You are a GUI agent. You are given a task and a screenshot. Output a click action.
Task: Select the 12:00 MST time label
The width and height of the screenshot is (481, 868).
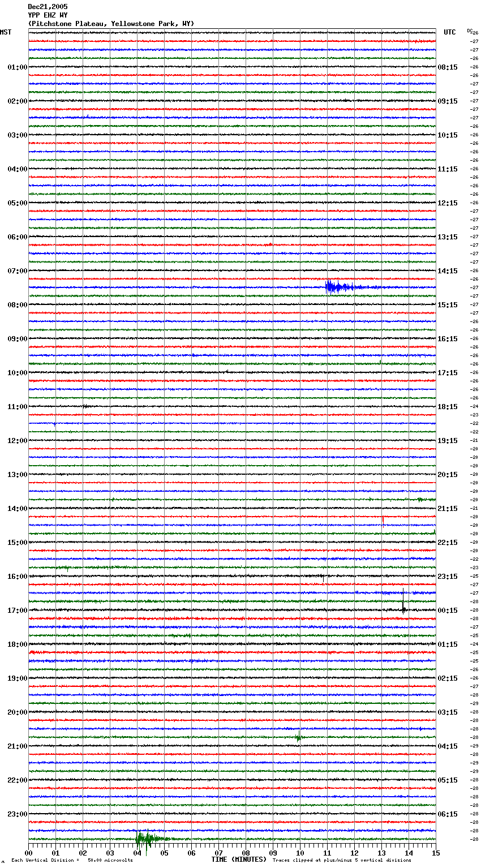(x=17, y=441)
